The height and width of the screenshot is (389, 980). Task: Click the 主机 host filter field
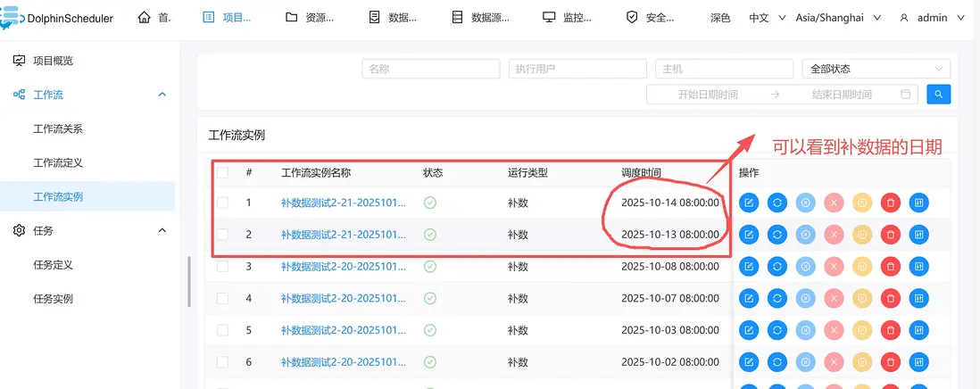pos(724,69)
